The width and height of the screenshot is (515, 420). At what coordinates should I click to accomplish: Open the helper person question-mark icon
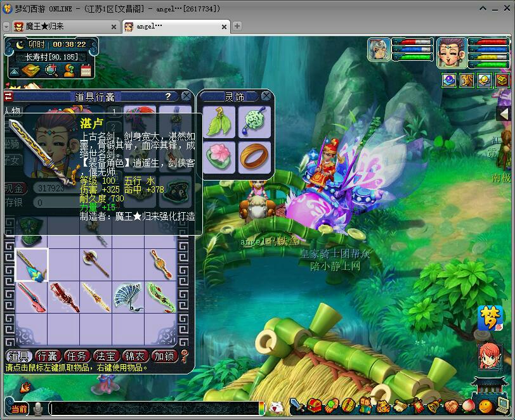pos(69,70)
